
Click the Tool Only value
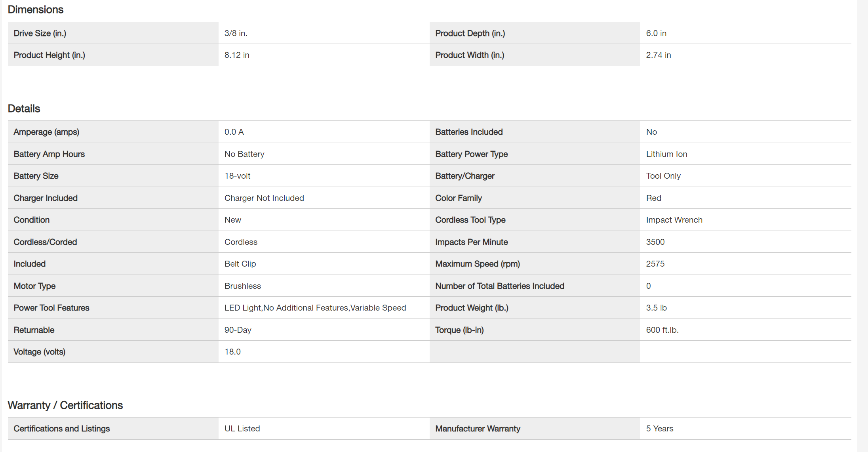[x=663, y=176]
